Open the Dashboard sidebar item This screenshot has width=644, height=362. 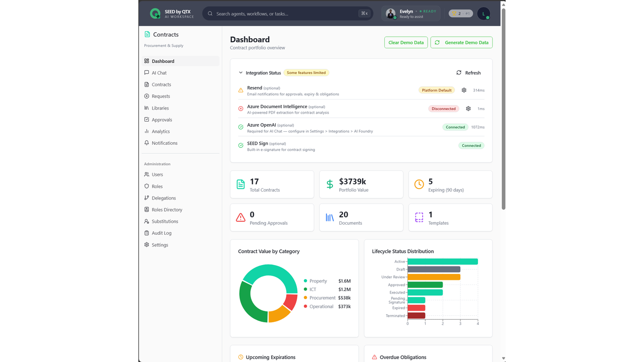tap(181, 61)
